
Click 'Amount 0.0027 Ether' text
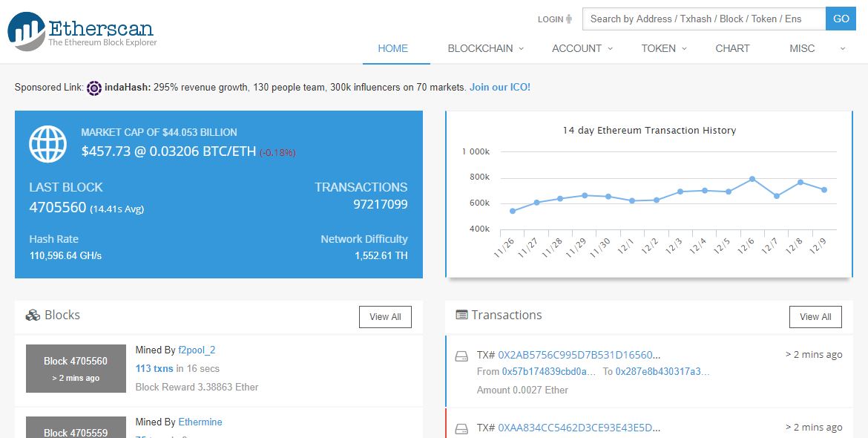coord(522,390)
